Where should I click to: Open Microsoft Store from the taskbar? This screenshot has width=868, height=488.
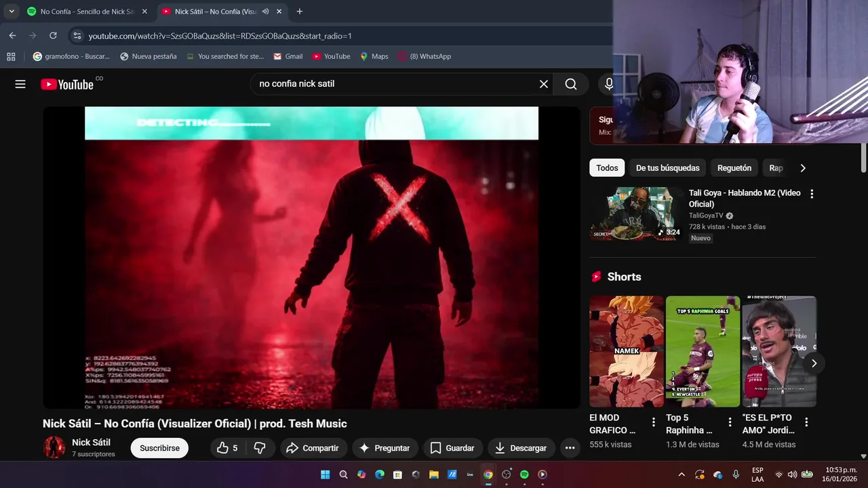tap(397, 474)
